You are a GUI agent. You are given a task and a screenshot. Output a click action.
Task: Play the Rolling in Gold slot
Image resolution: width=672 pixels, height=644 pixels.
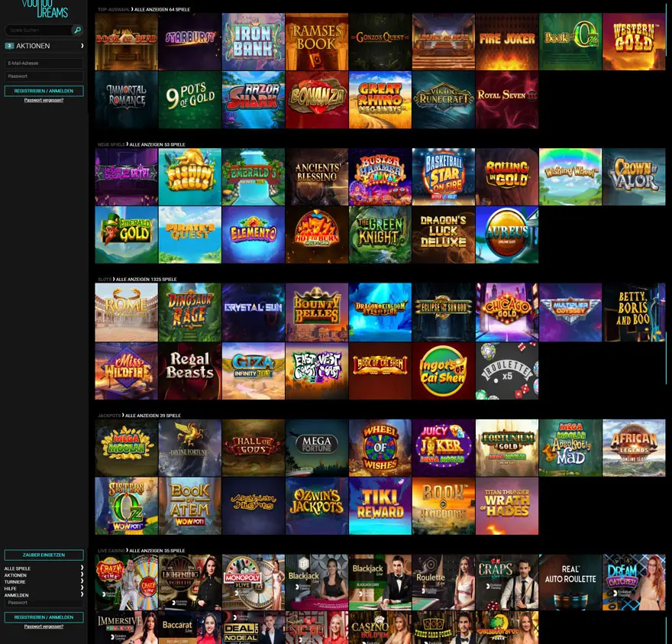coord(507,176)
